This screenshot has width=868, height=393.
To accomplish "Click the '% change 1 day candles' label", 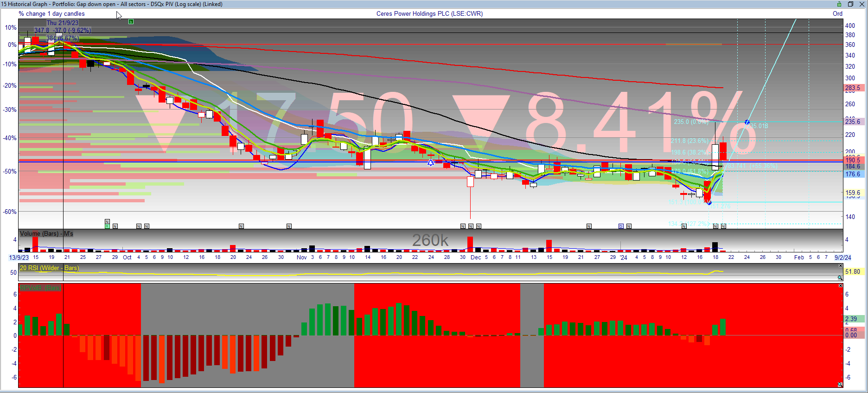I will pyautogui.click(x=51, y=14).
